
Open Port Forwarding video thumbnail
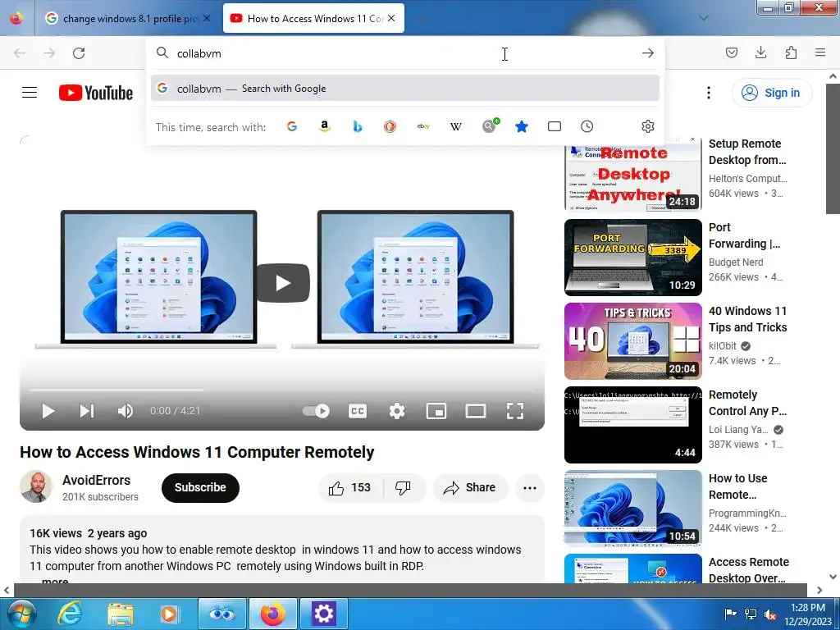click(x=632, y=258)
